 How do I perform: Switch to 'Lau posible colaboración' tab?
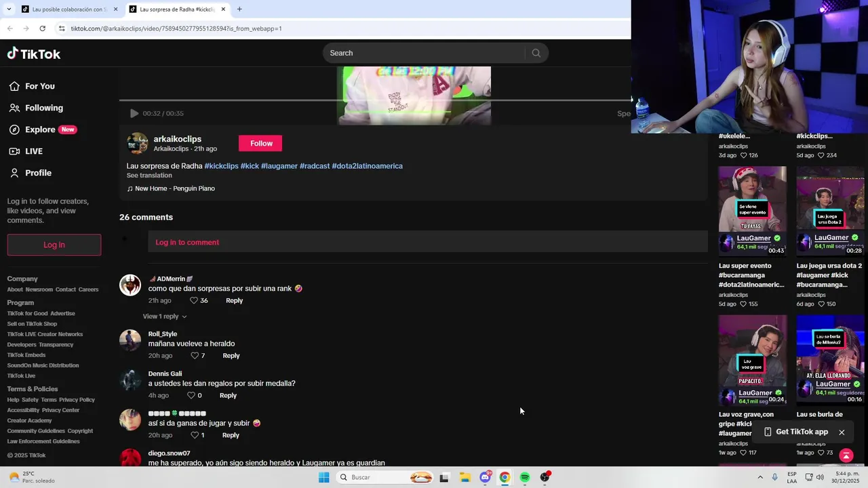tap(69, 9)
